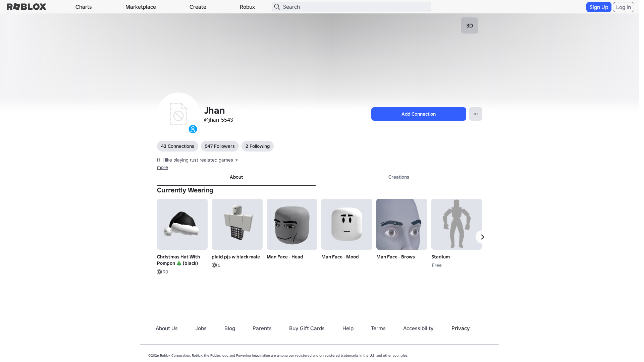The height and width of the screenshot is (362, 644).
Task: Switch to the About tab
Action: [x=236, y=177]
